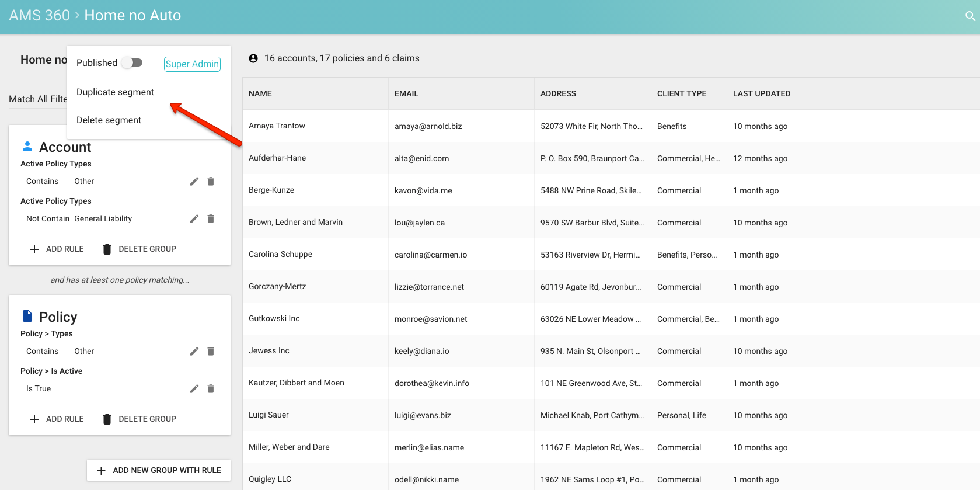Click the 'Match All Filte' label
This screenshot has height=490, width=980.
click(x=38, y=99)
